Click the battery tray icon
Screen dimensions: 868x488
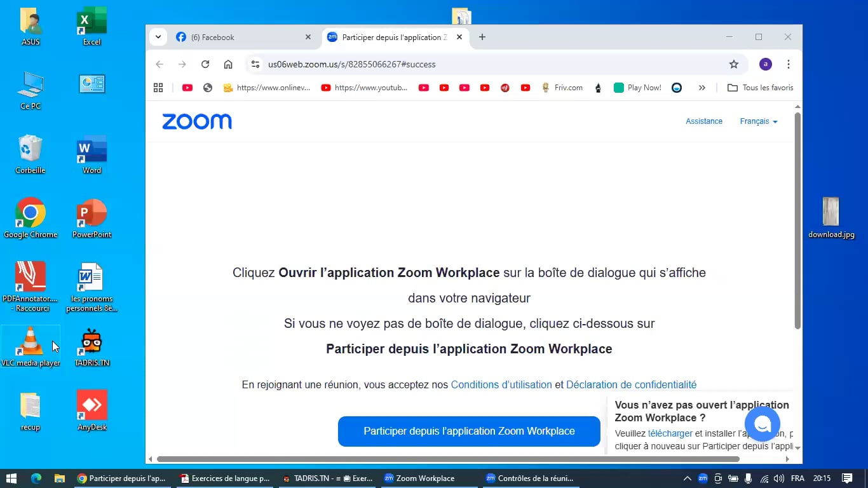coord(733,478)
